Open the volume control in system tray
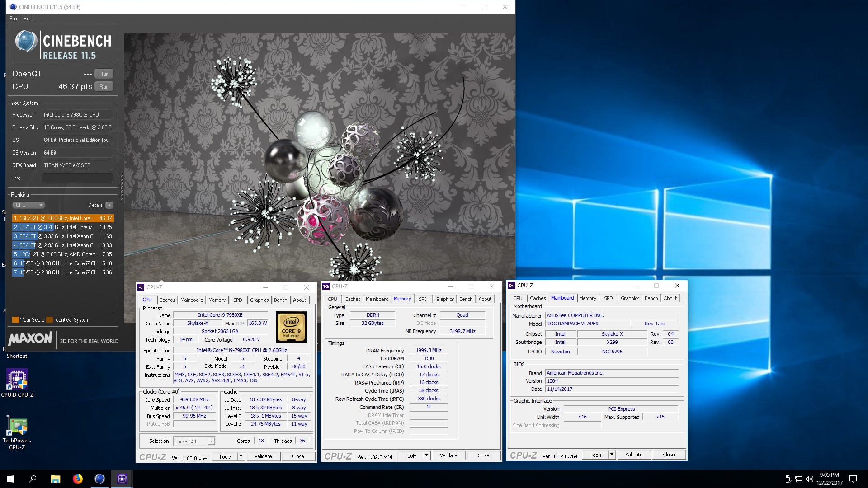The height and width of the screenshot is (488, 868). [x=810, y=479]
